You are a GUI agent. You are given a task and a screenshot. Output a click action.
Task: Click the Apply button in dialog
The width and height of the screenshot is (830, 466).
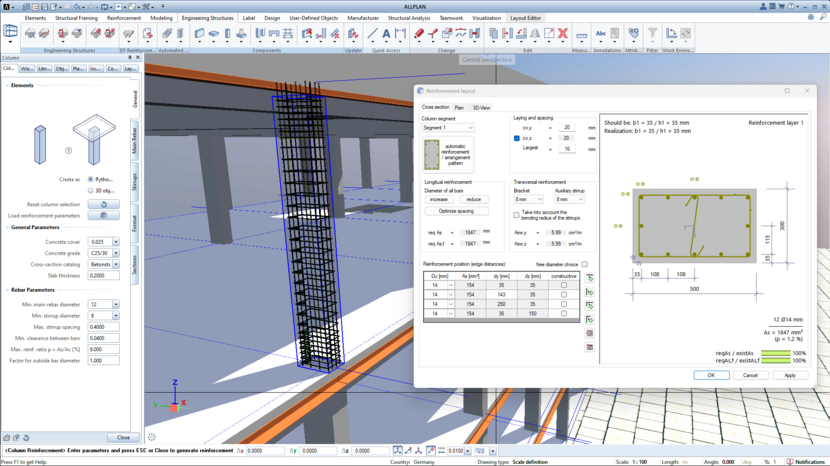point(789,375)
